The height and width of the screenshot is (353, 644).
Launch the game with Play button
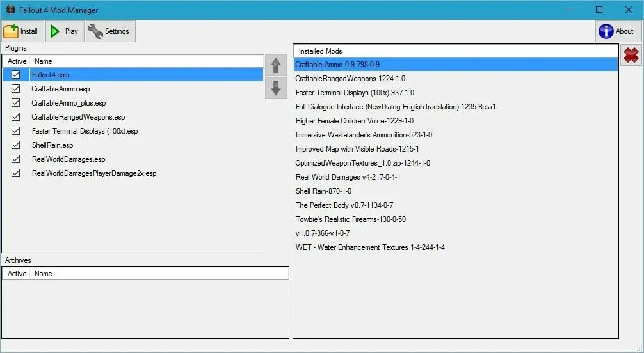coord(65,31)
